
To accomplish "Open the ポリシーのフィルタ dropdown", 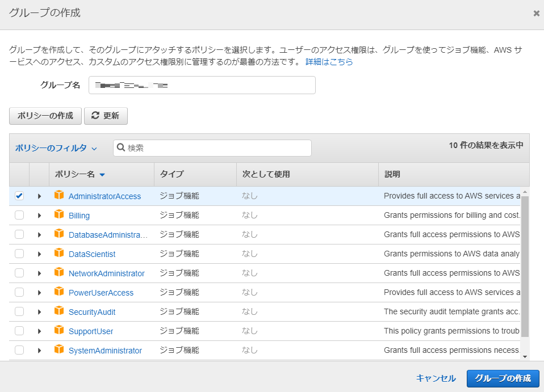I will [56, 148].
